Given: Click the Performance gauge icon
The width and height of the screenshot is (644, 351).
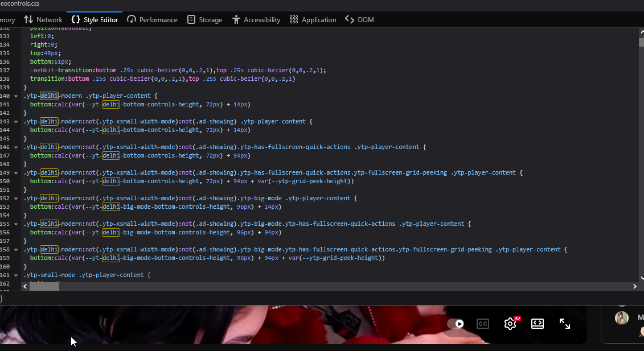Looking at the screenshot, I should pos(132,19).
